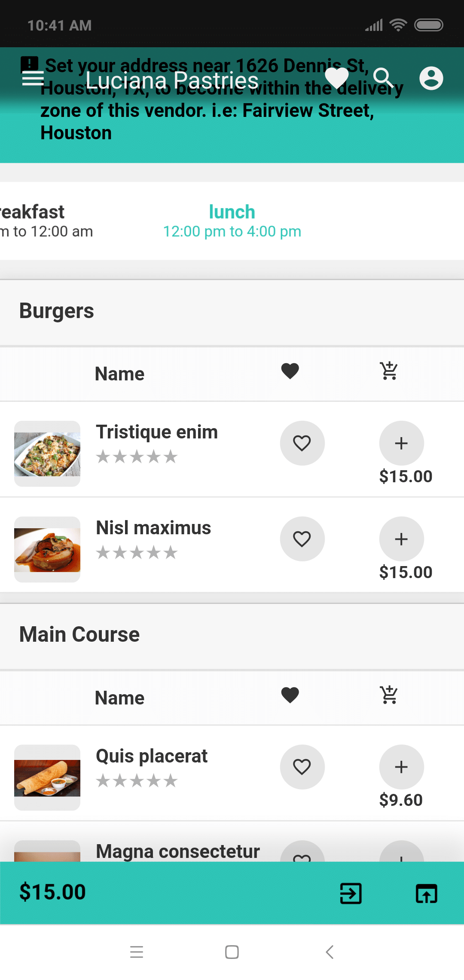
Task: Tap the Burgers category header
Action: tap(57, 311)
